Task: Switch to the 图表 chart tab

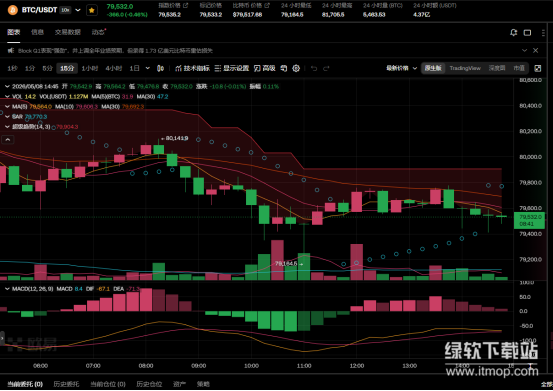Action: 14,32
